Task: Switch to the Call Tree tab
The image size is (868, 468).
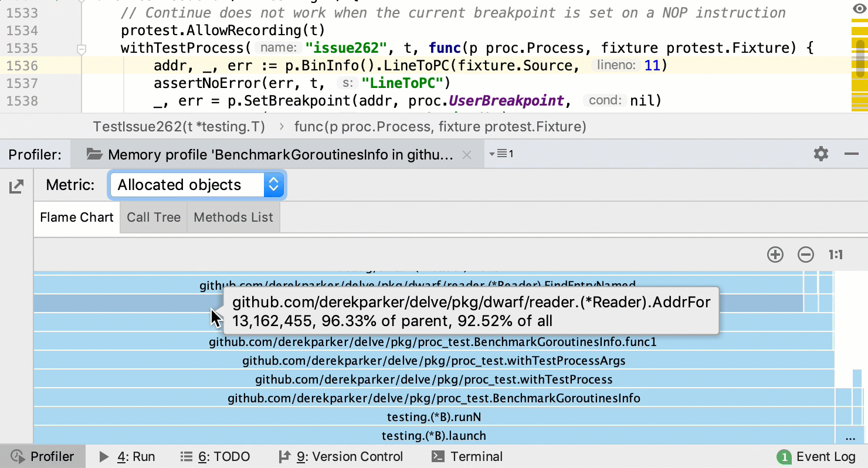Action: pos(154,218)
